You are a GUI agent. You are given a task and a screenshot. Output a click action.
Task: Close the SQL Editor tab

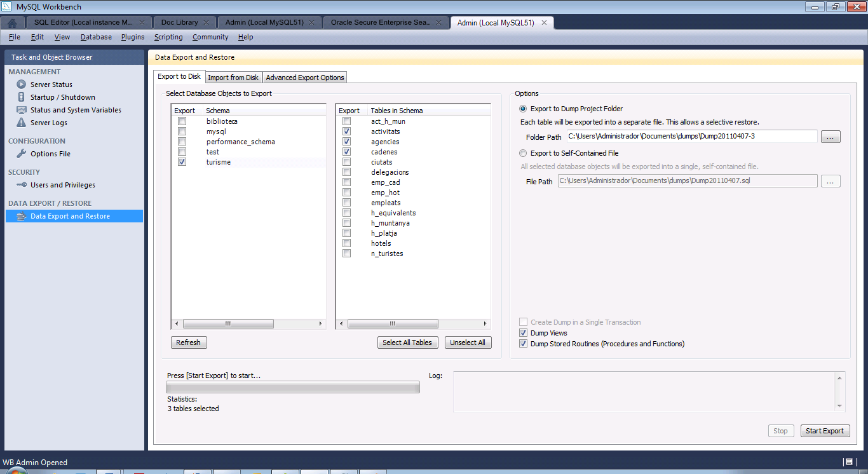[142, 22]
